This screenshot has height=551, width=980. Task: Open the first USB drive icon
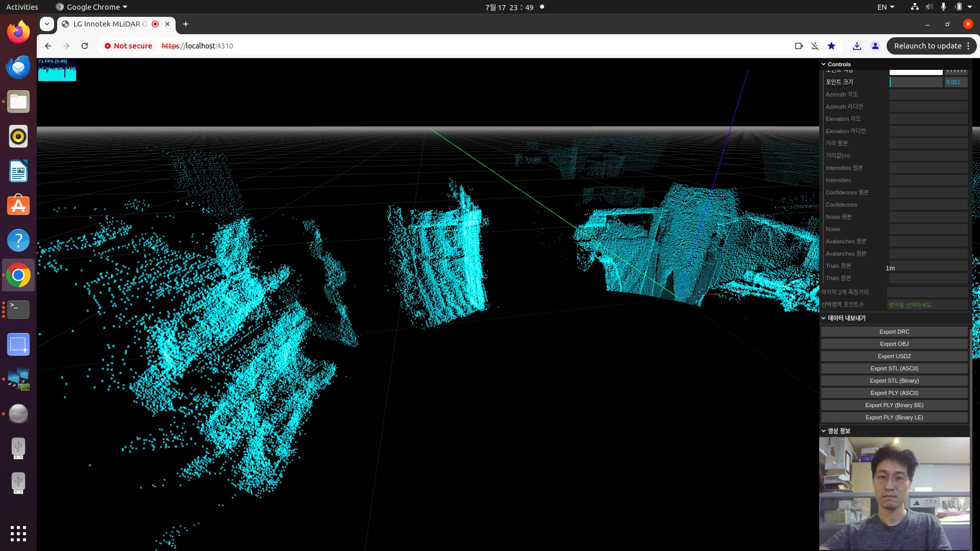coord(18,448)
